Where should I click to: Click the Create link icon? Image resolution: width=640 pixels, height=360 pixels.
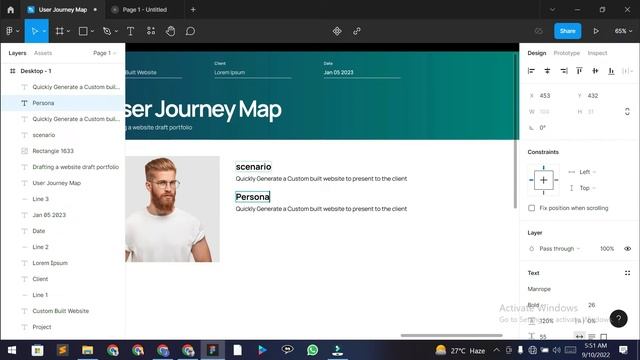coord(357,31)
